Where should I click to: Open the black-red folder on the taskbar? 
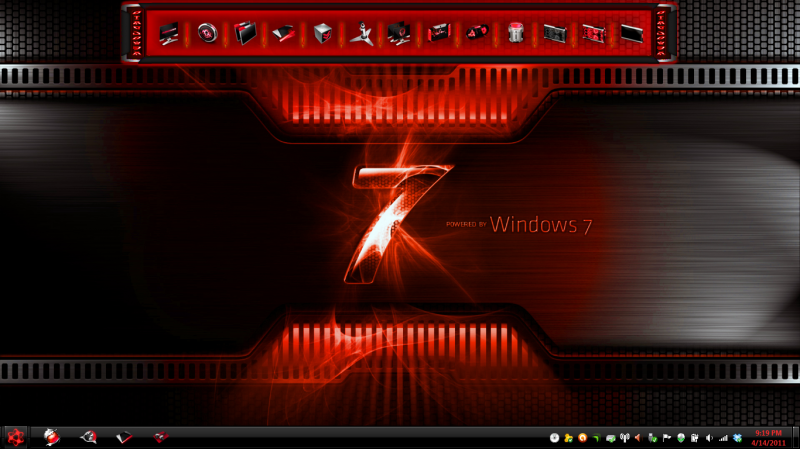(124, 437)
